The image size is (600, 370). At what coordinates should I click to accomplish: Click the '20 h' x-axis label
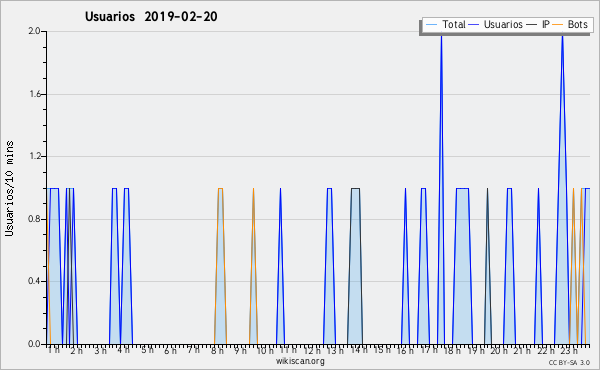[499, 350]
